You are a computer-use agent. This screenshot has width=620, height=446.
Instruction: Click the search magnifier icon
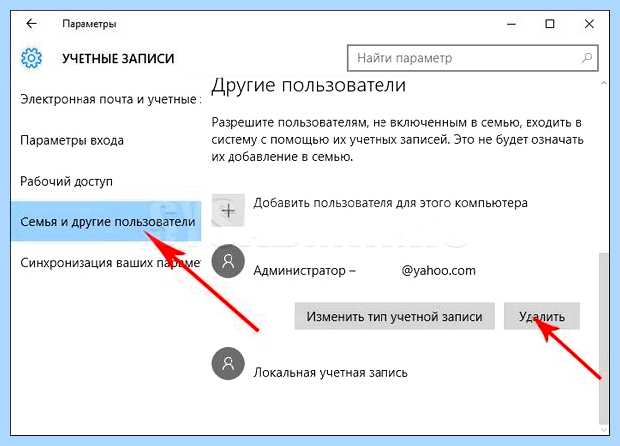click(587, 58)
